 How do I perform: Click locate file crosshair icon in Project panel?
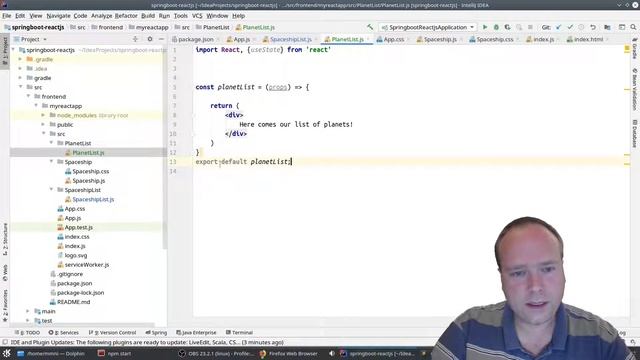pyautogui.click(x=135, y=39)
